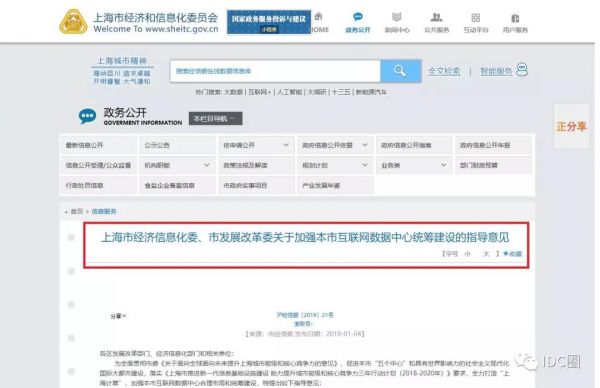Click hot search term 互联网+
The image size is (600, 388).
click(x=260, y=92)
